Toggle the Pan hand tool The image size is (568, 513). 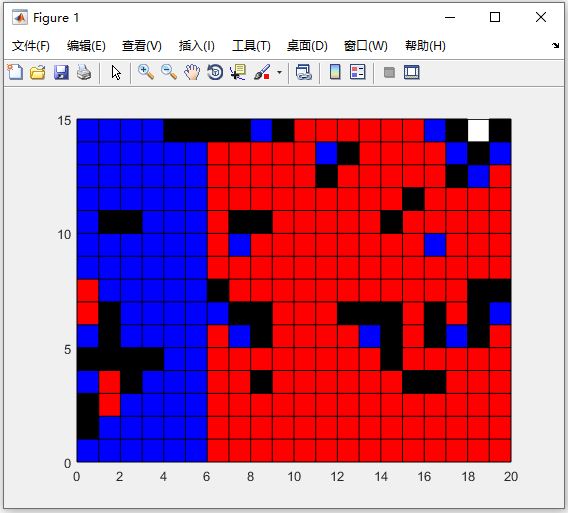(x=192, y=72)
